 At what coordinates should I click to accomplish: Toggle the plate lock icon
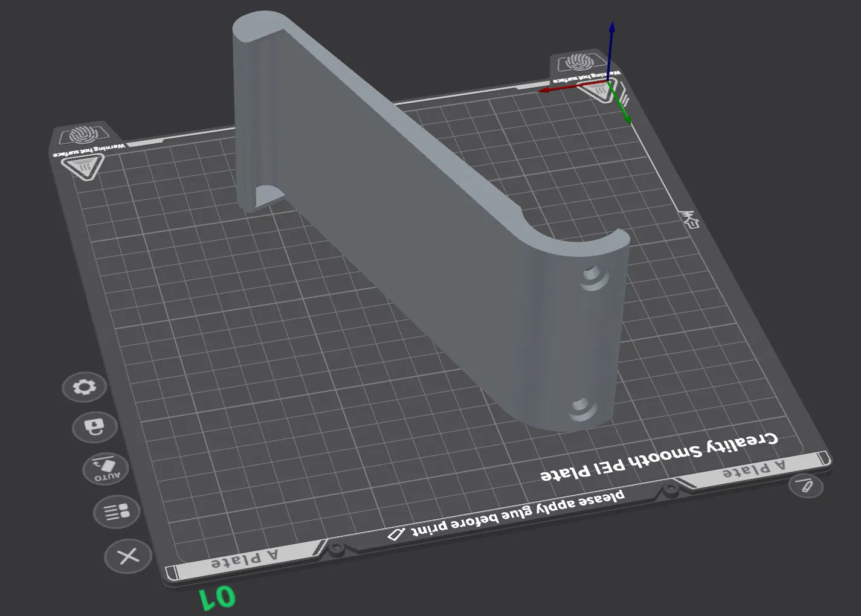[x=95, y=428]
